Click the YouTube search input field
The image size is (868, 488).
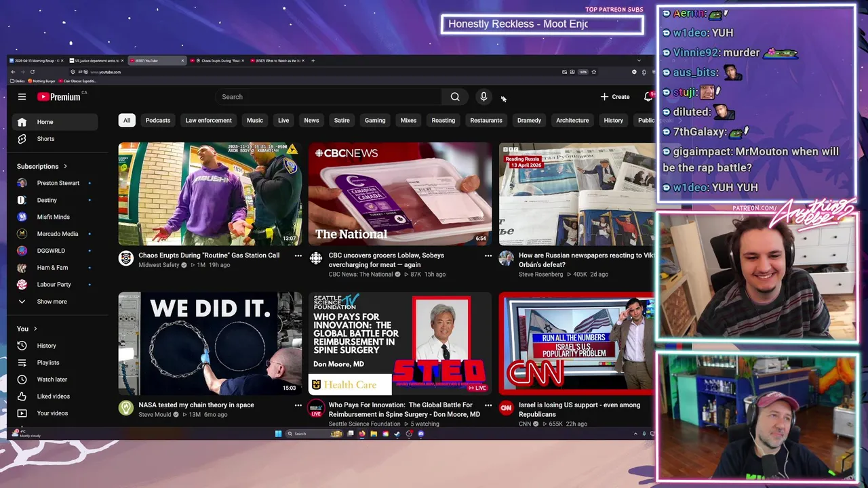(x=330, y=97)
